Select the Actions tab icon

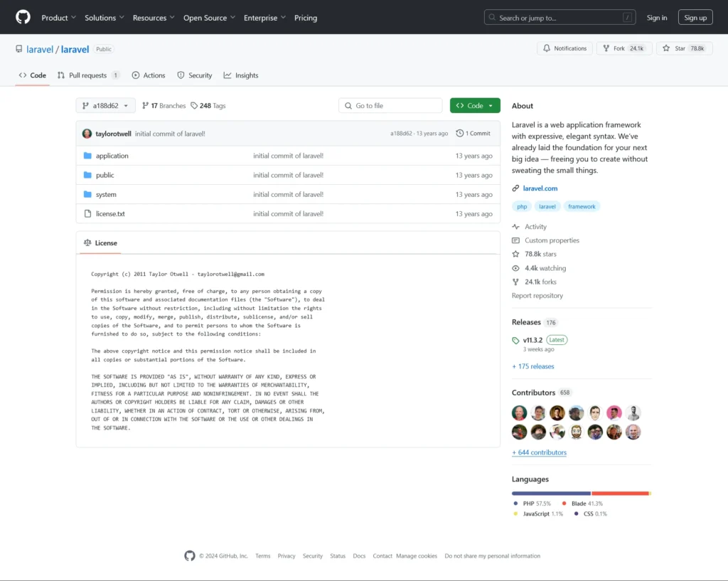pyautogui.click(x=135, y=75)
